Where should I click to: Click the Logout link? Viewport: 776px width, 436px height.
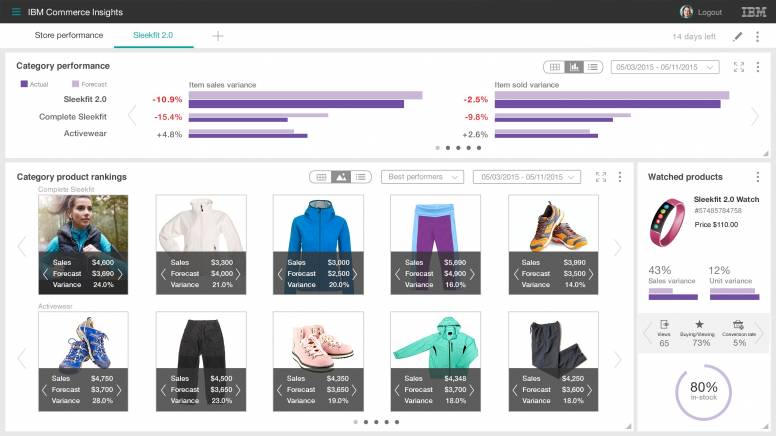[x=709, y=12]
